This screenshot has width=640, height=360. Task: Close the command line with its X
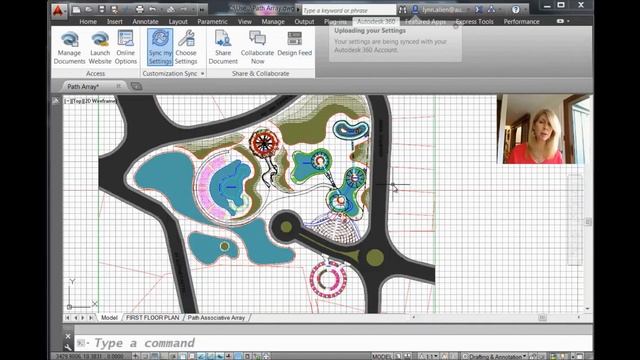68,336
